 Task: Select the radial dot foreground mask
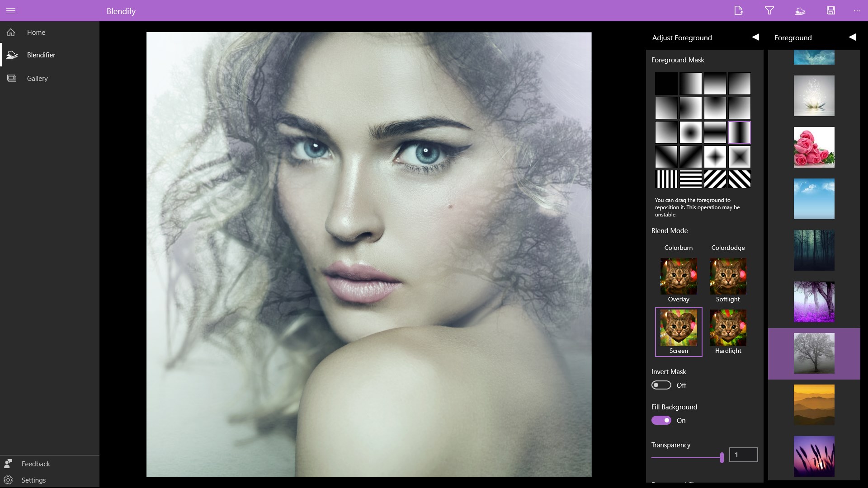point(690,132)
